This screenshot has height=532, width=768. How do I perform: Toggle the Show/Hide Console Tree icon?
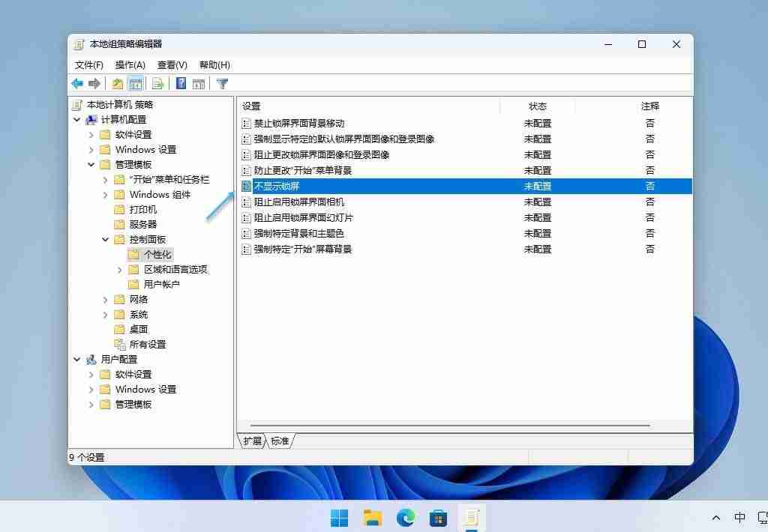136,83
